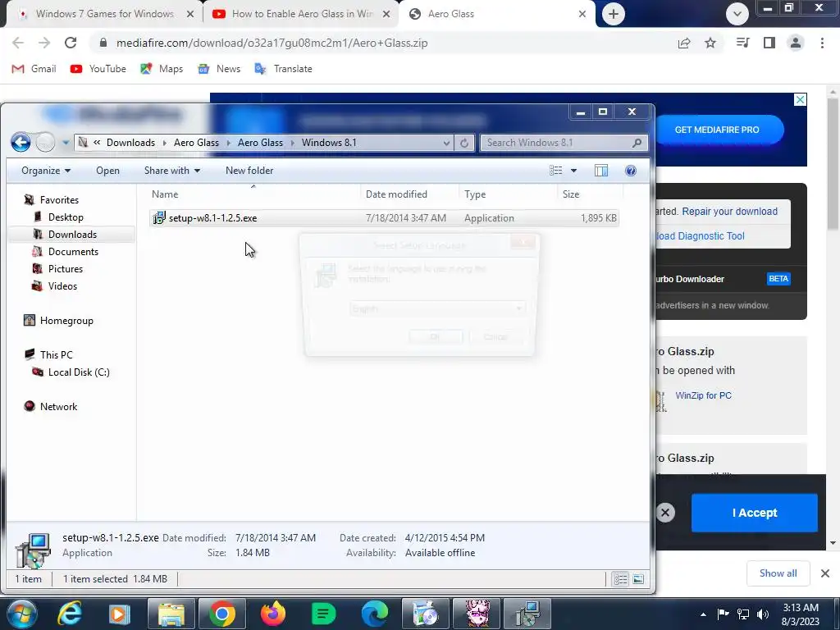
Task: Click GET MEDIAFIRE PRO button
Action: pos(717,130)
